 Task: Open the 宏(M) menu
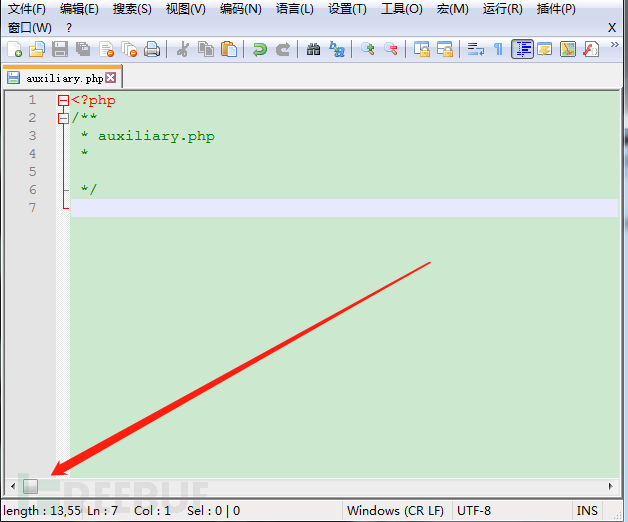[453, 9]
